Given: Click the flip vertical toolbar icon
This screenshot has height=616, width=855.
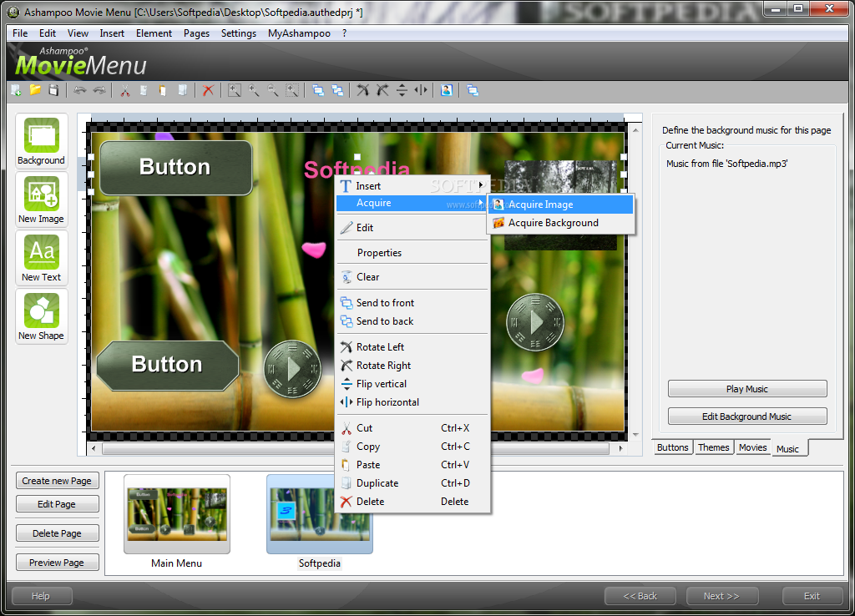Looking at the screenshot, I should (402, 90).
